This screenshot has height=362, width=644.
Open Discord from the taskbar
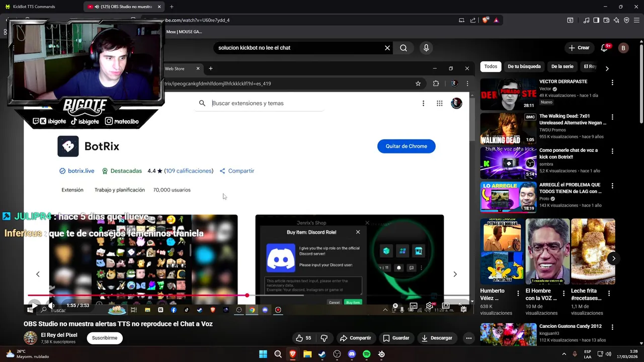pos(352,354)
